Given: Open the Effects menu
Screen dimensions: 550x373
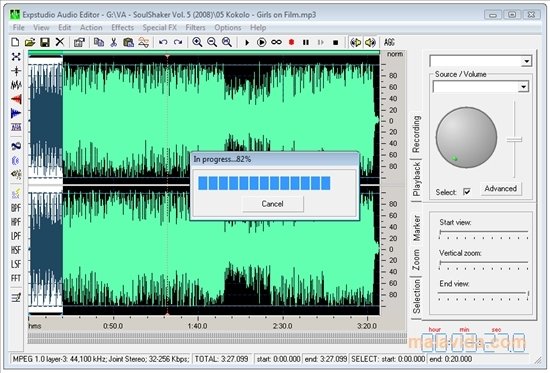Looking at the screenshot, I should click(x=122, y=27).
